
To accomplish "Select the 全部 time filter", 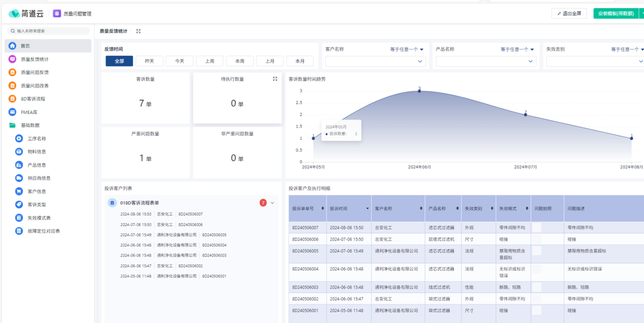I will [119, 61].
